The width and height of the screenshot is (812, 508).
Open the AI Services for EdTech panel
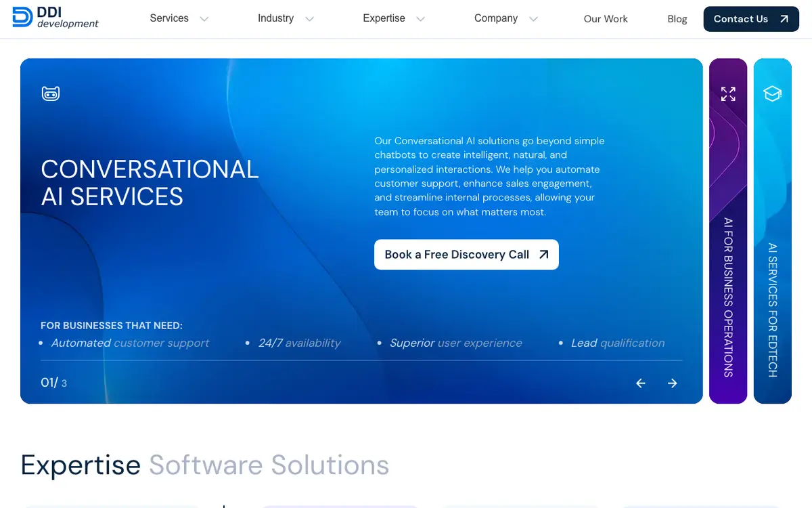click(x=773, y=231)
